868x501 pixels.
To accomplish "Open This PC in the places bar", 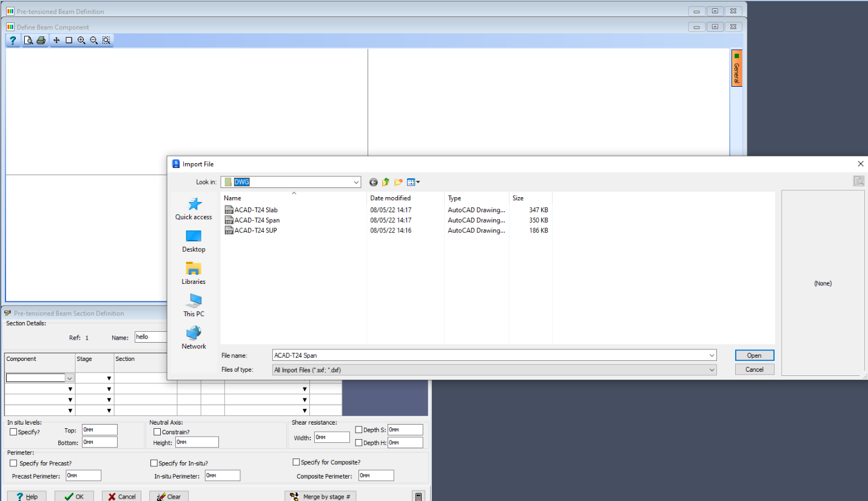I will click(x=193, y=306).
